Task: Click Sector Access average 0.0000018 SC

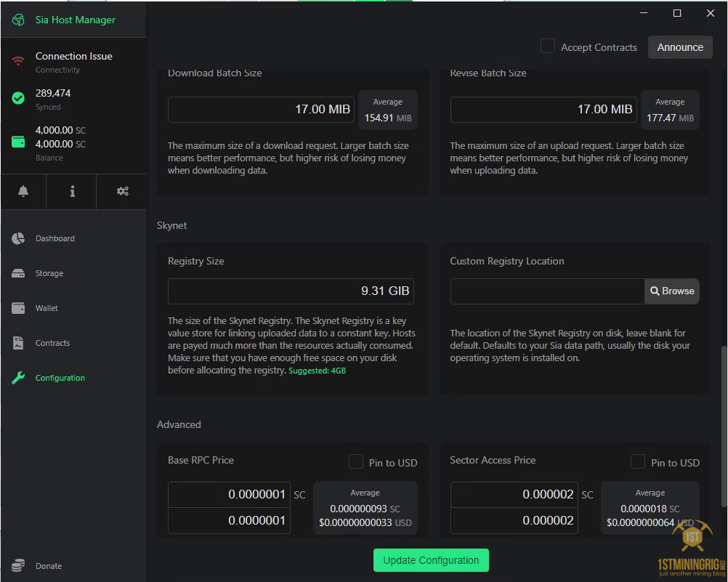Action: tap(650, 509)
